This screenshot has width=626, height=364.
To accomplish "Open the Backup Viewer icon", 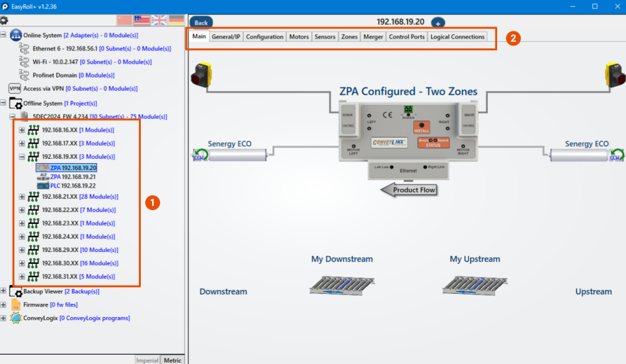I will 16,291.
